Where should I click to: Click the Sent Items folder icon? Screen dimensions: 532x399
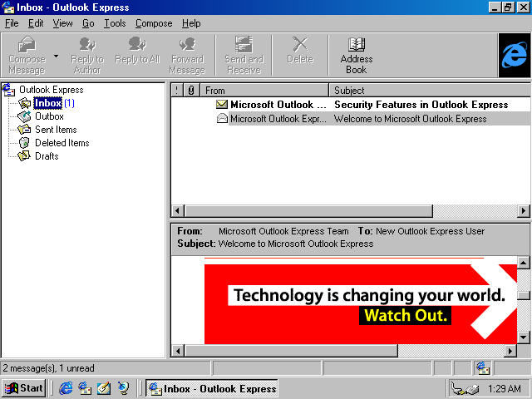[24, 130]
